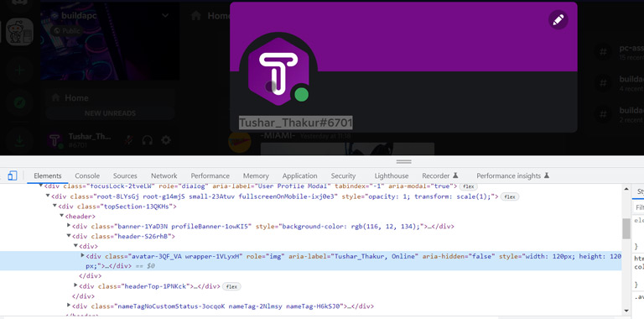Click the NEW UNREADS button
This screenshot has width=644, height=319.
pos(110,113)
